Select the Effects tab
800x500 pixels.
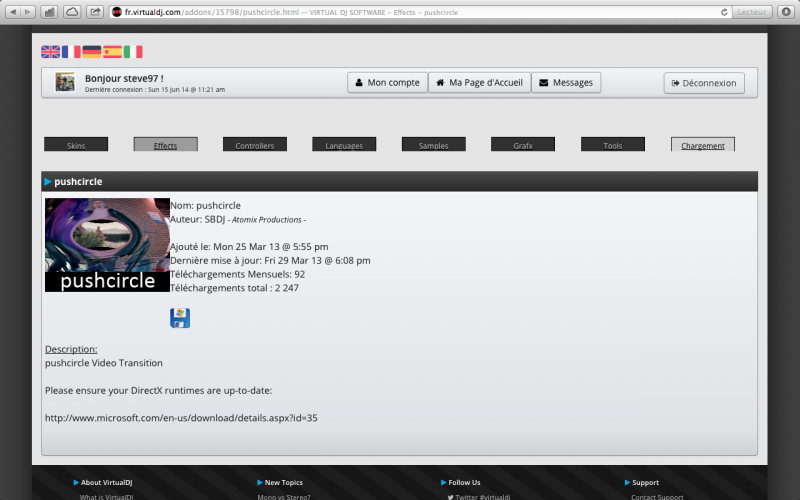[165, 144]
